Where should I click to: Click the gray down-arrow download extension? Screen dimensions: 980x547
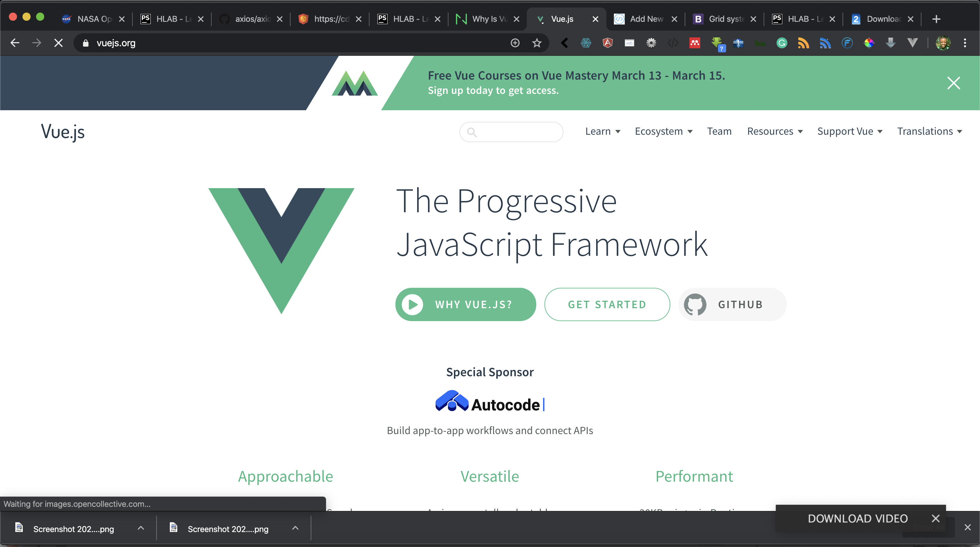click(890, 43)
